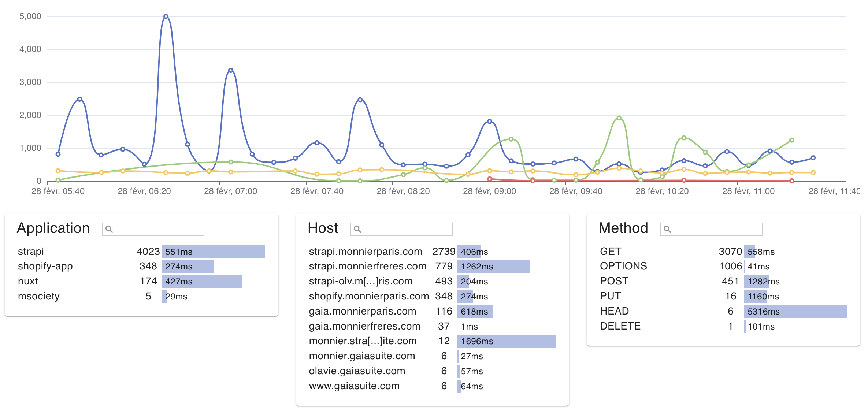Screen dimensions: 868x413
Task: Click the Method panel heading
Action: click(x=623, y=228)
